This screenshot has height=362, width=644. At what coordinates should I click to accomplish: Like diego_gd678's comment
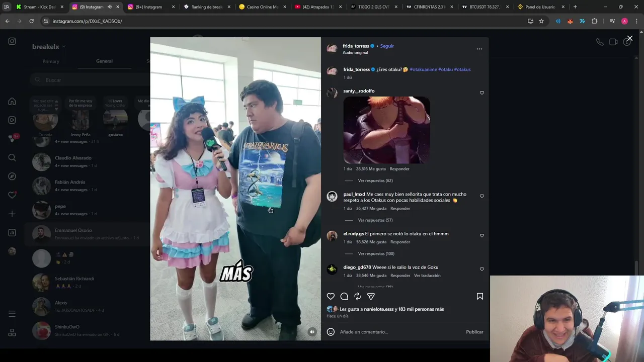[481, 269]
